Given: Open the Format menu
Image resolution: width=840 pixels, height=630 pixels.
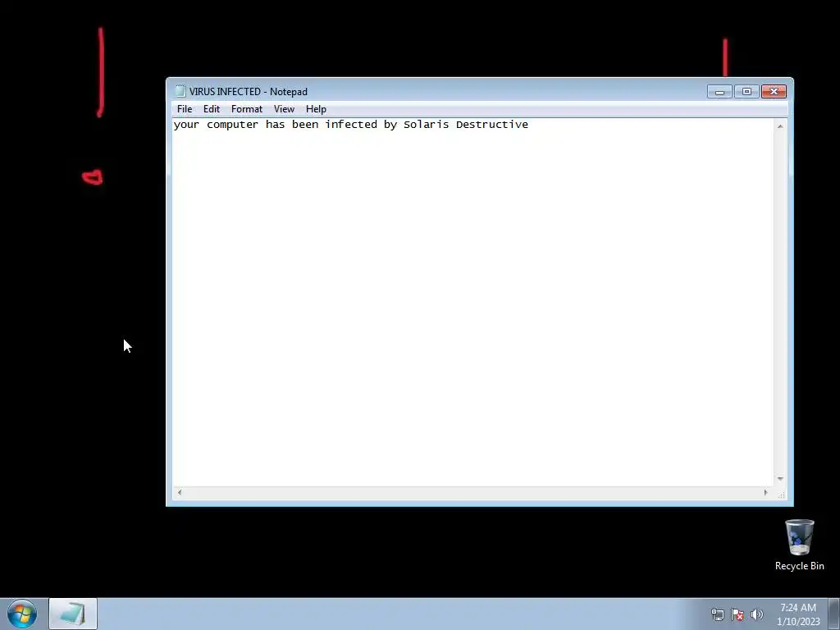Looking at the screenshot, I should coord(246,109).
